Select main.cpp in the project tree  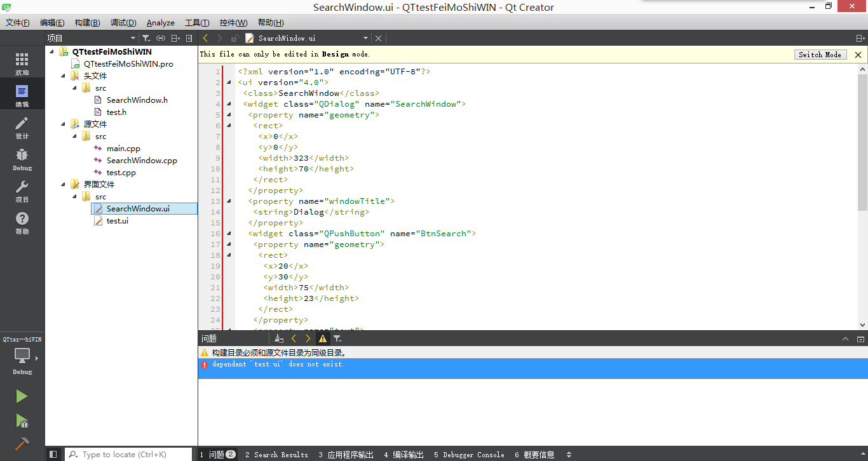(x=123, y=149)
